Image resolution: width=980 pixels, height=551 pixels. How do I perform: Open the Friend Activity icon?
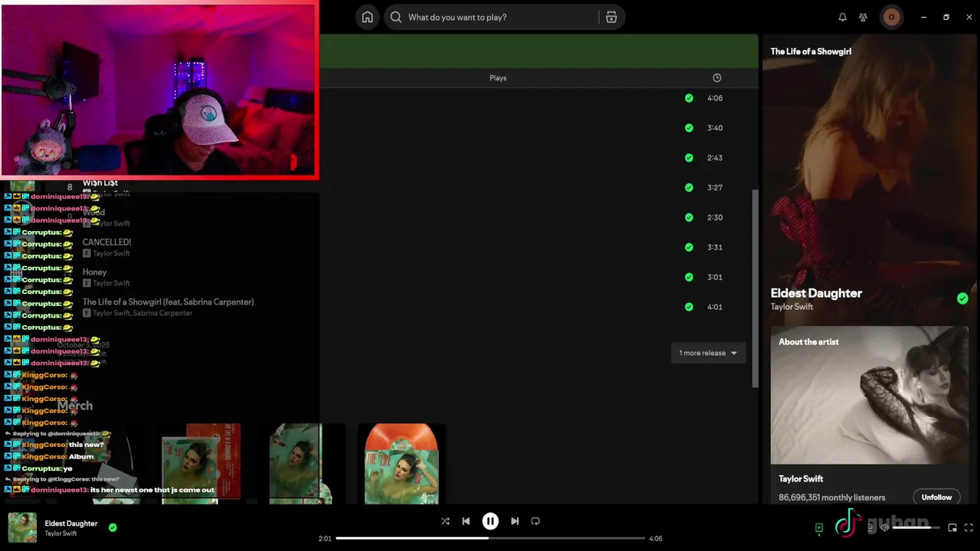(863, 17)
